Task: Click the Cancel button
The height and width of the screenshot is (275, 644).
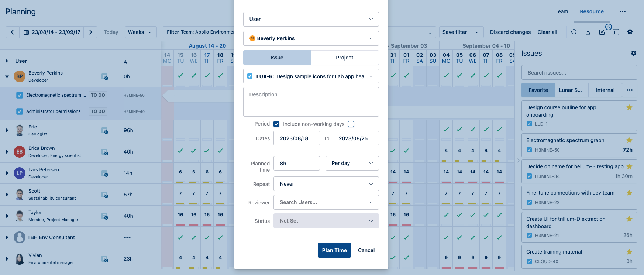Action: click(x=366, y=250)
